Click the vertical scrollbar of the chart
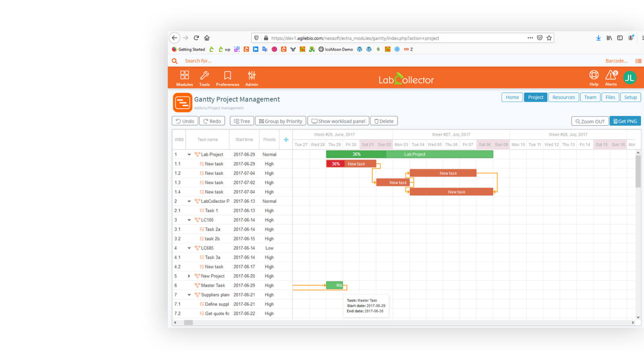 [638, 171]
